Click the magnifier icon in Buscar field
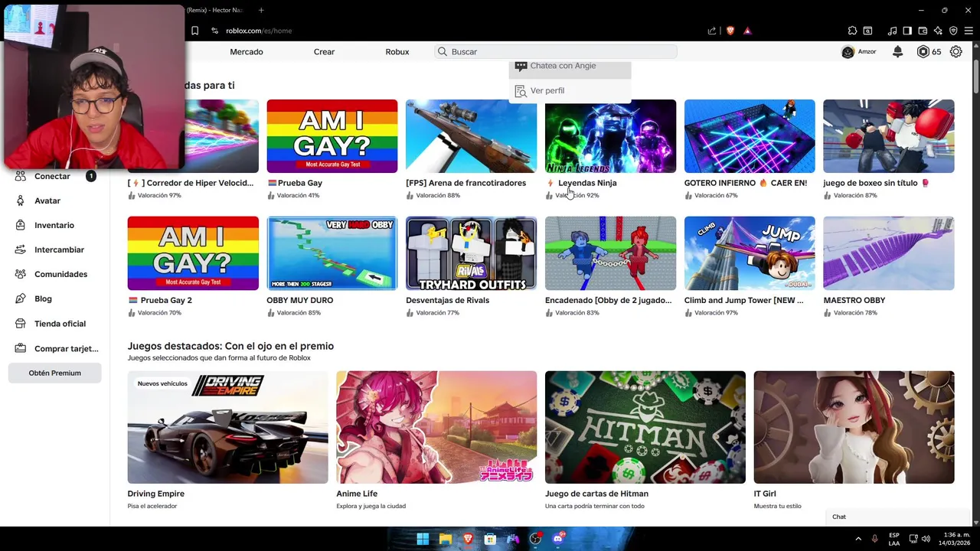This screenshot has width=980, height=551. 443,51
